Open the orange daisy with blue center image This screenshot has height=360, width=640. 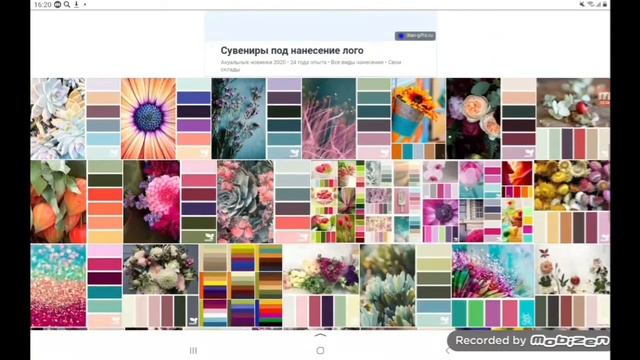166,118
